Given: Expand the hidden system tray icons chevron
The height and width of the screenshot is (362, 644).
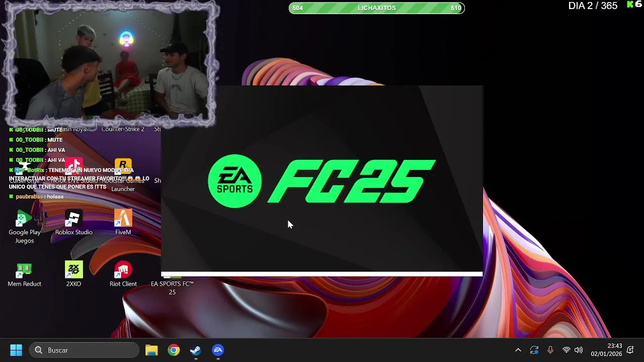Looking at the screenshot, I should [518, 350].
